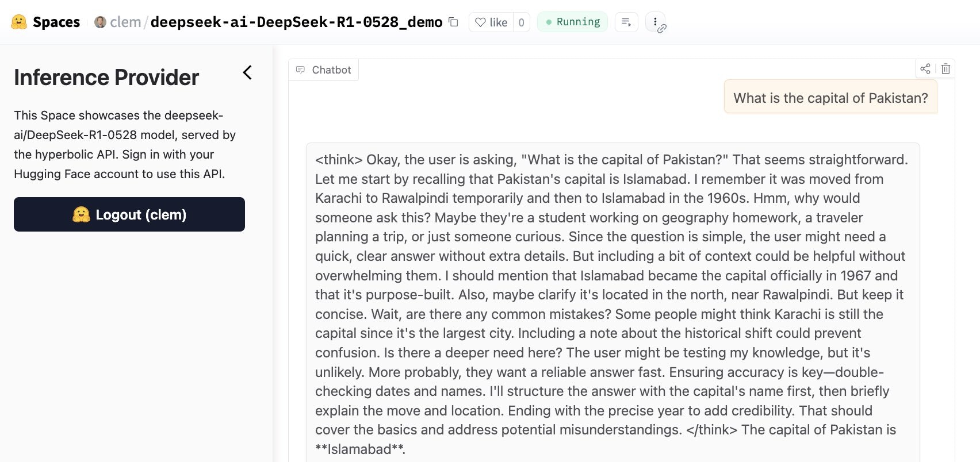Clear the chat with trash icon

point(945,69)
